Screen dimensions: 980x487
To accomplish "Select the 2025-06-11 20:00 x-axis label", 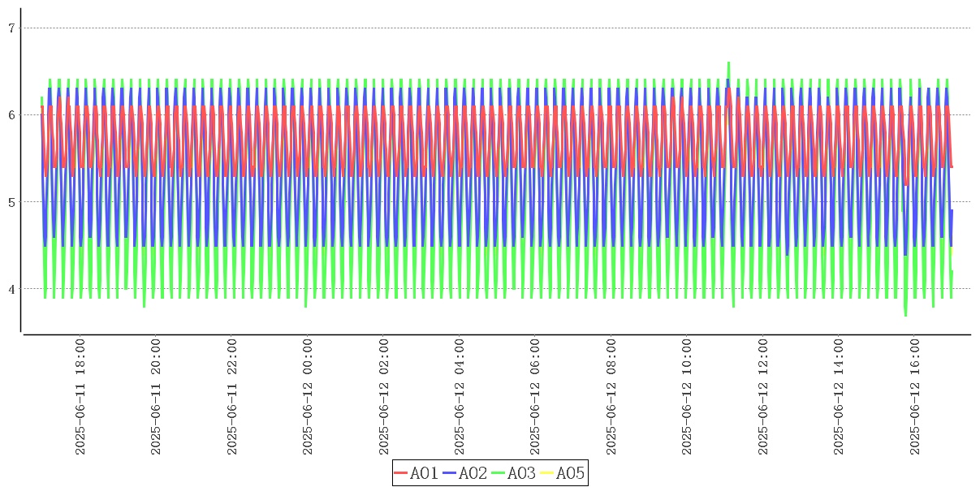I will point(156,397).
